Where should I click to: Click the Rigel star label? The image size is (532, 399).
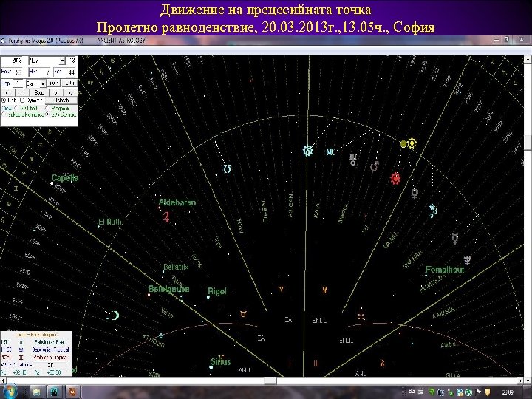pos(217,291)
